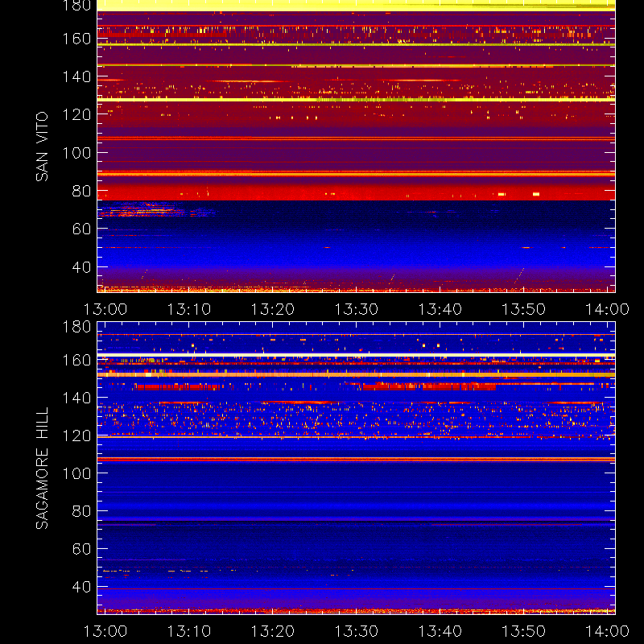Choose the 180 label on Sagamore Hill axis

point(76,327)
